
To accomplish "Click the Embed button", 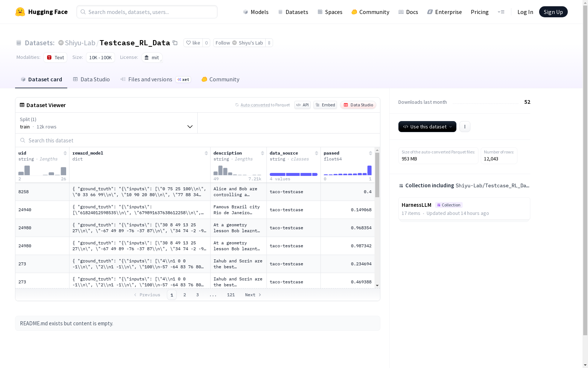I will coord(325,105).
